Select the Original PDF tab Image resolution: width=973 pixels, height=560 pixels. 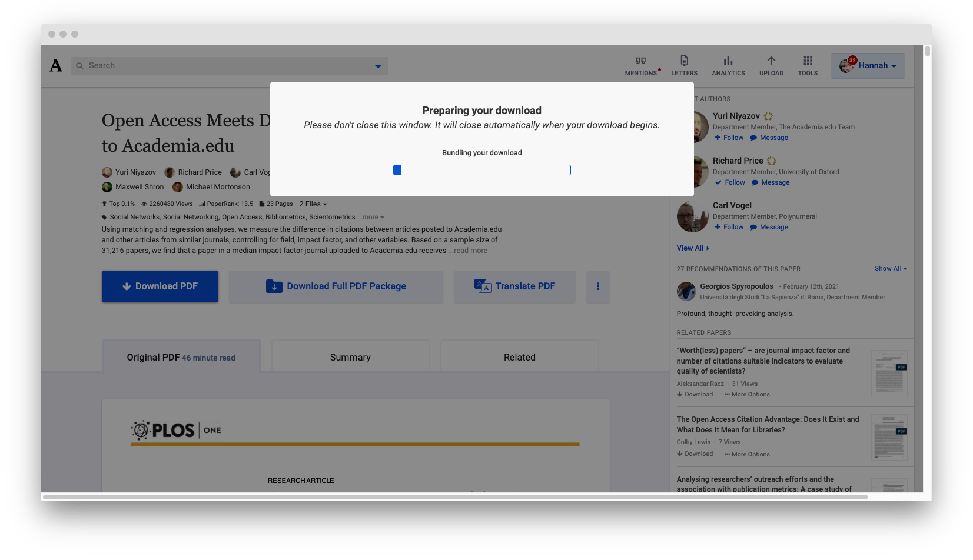(181, 356)
